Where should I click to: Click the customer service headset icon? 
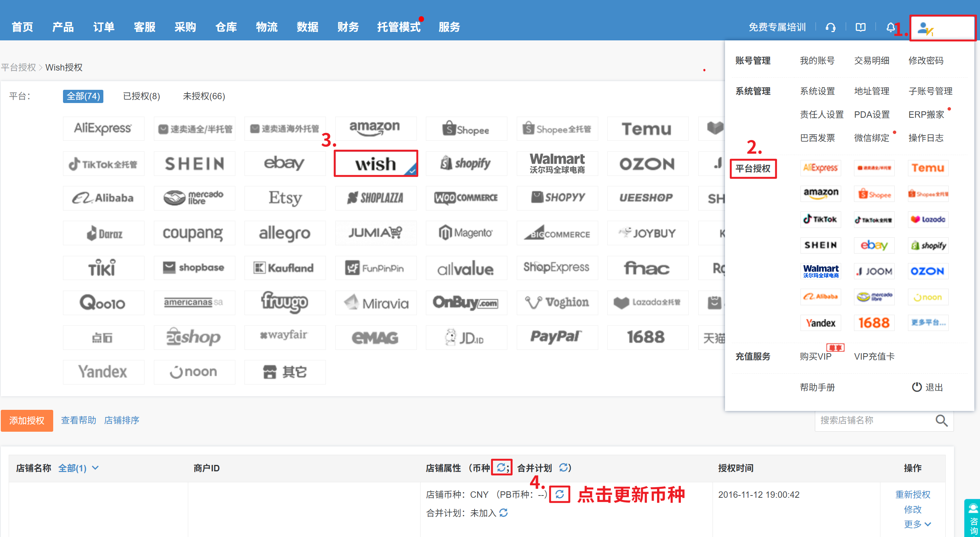point(831,28)
